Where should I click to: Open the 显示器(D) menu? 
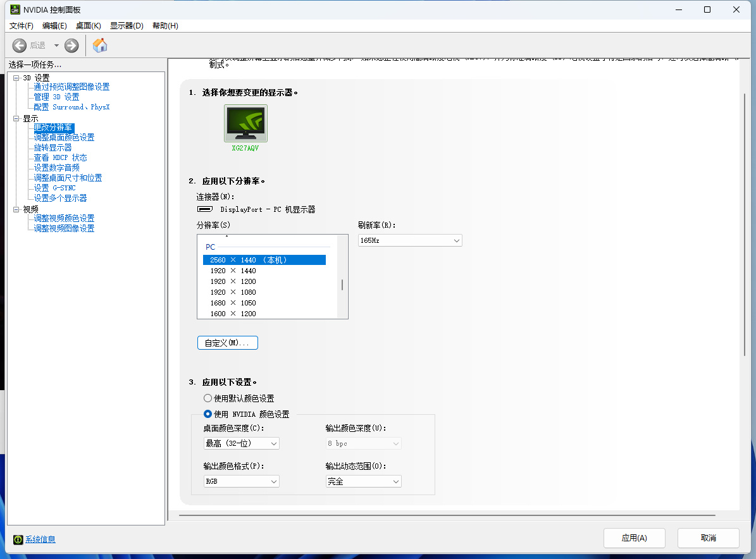pyautogui.click(x=127, y=25)
